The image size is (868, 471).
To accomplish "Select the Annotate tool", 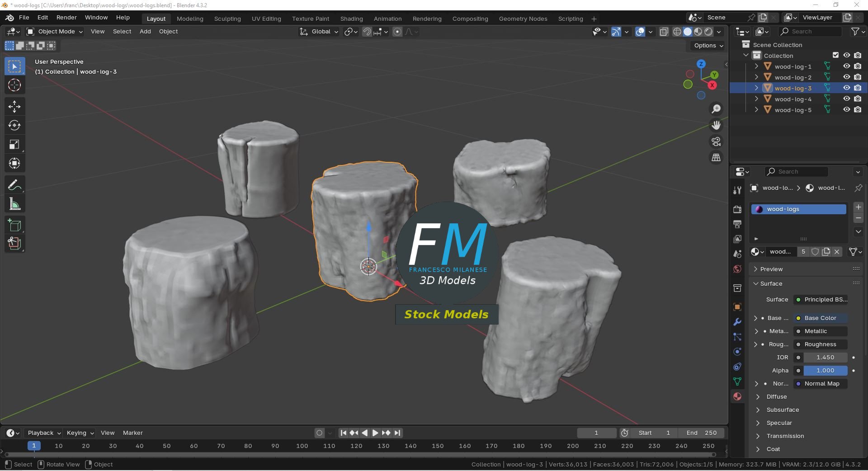I will pyautogui.click(x=14, y=185).
